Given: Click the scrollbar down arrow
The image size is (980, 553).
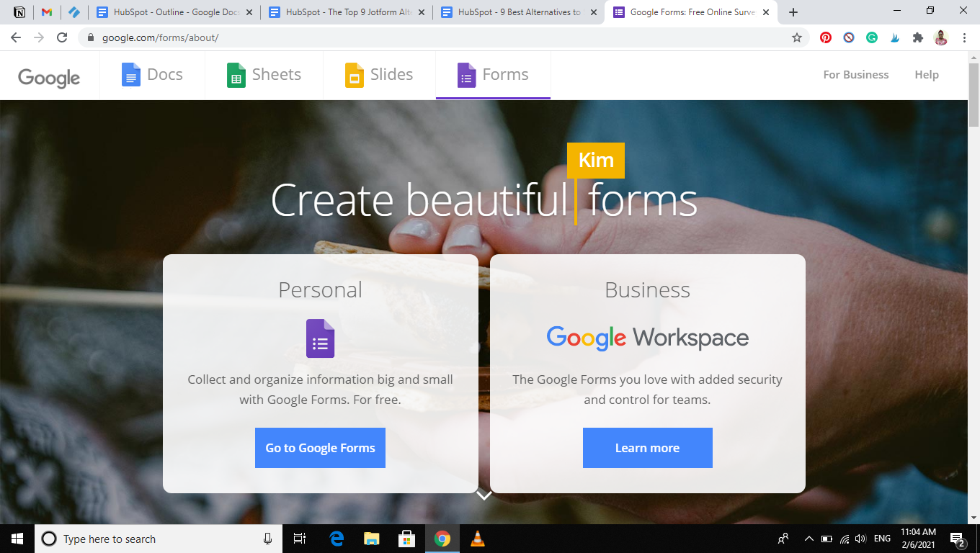Looking at the screenshot, I should [x=974, y=517].
